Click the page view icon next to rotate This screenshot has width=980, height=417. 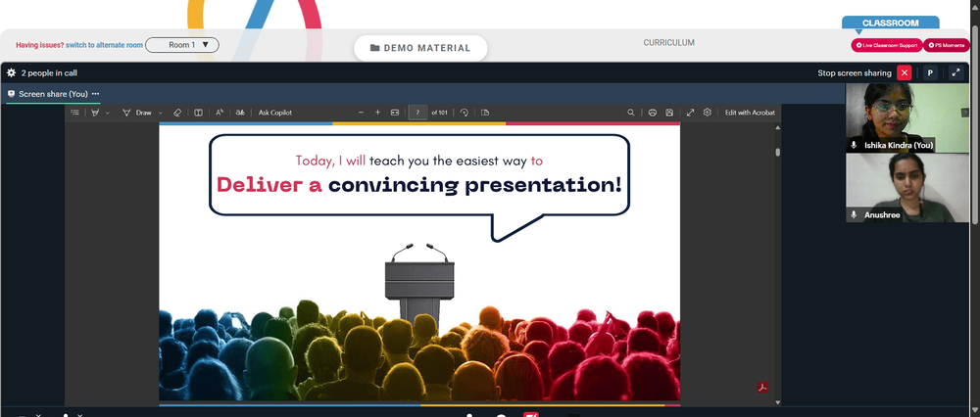pyautogui.click(x=485, y=113)
